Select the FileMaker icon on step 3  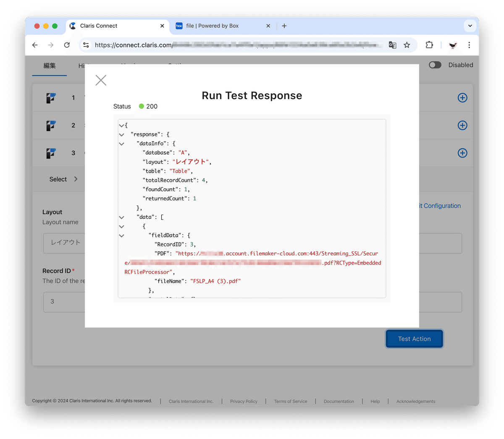coord(51,153)
